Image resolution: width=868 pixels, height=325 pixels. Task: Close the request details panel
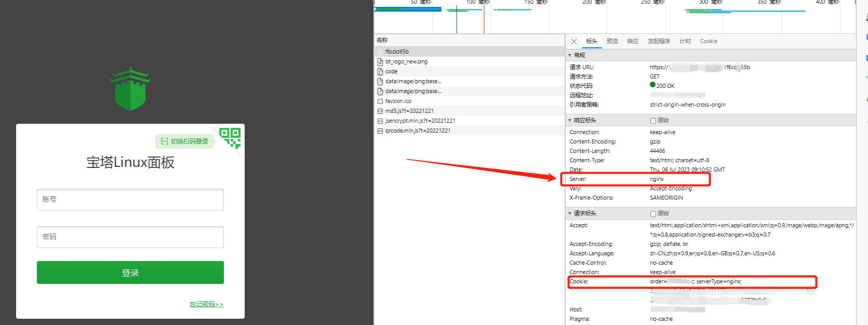pos(574,42)
